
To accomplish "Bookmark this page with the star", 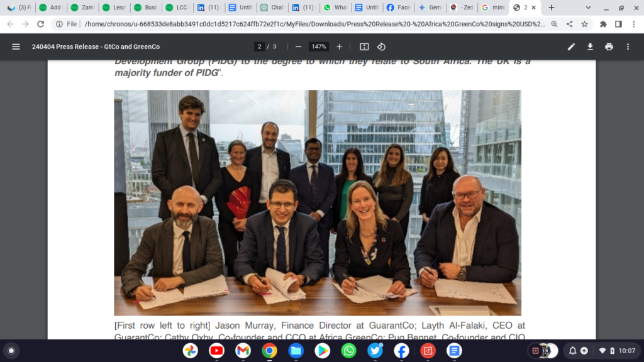I will [584, 25].
